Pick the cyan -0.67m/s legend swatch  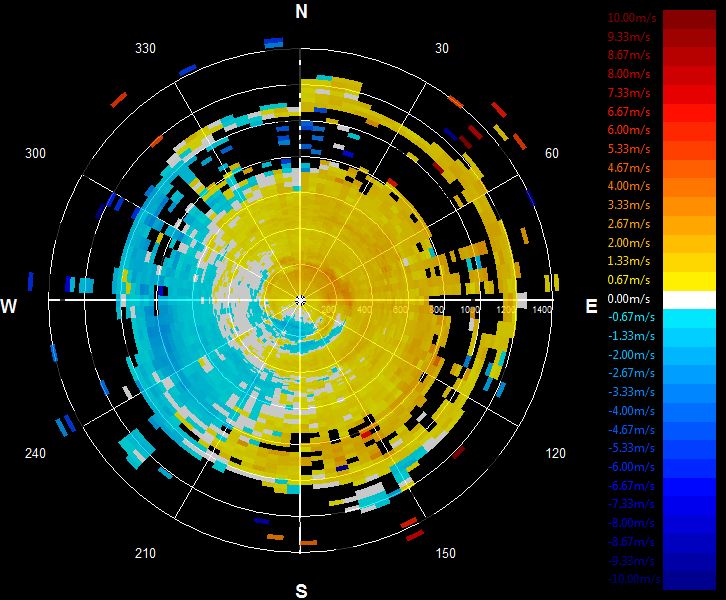689,318
